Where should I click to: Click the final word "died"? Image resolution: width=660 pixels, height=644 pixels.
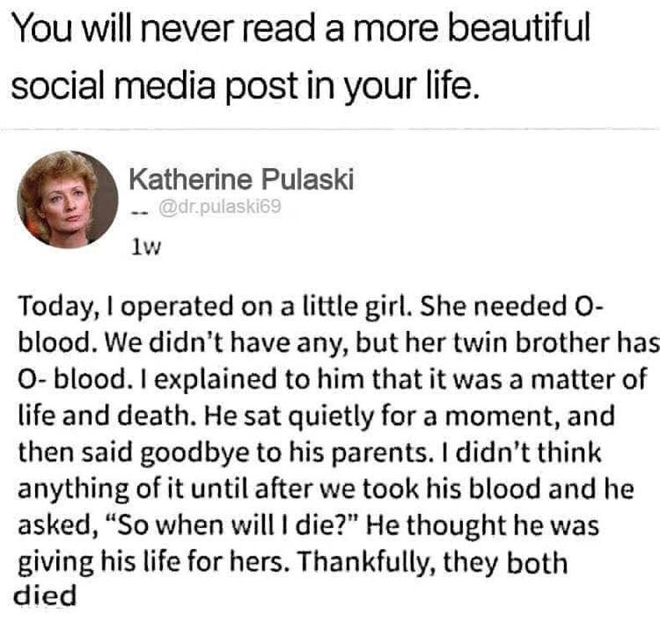(x=45, y=596)
